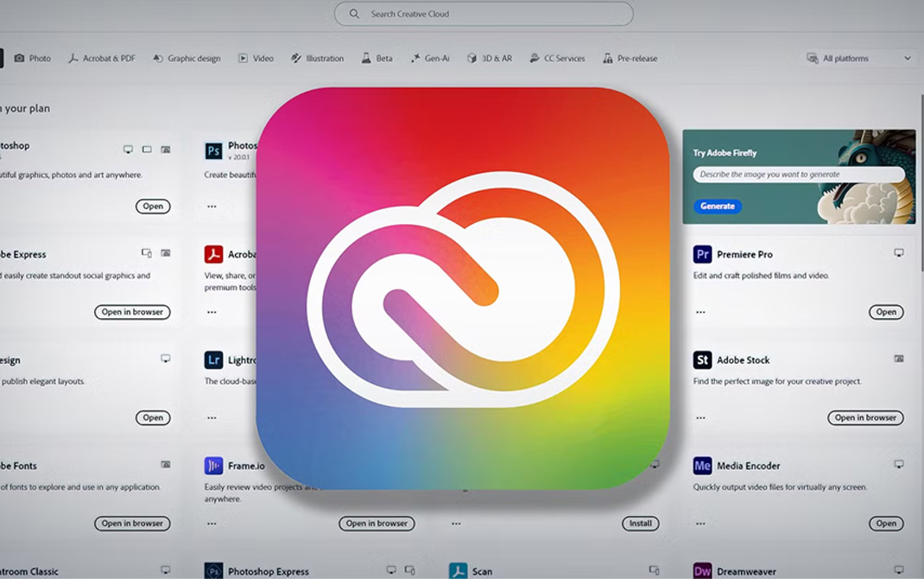The width and height of the screenshot is (924, 579).
Task: Open the InDesign app card button
Action: click(x=153, y=417)
